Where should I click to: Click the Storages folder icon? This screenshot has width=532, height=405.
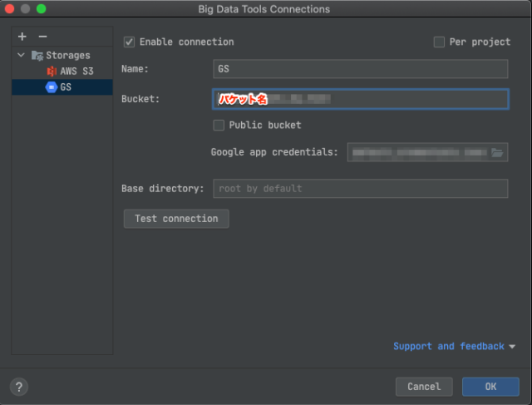(37, 56)
